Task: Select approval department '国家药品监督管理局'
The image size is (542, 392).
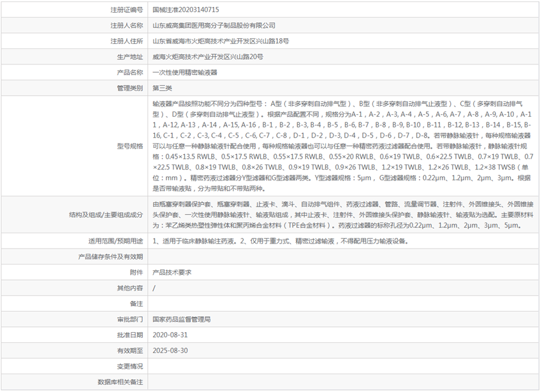Action: 182,320
